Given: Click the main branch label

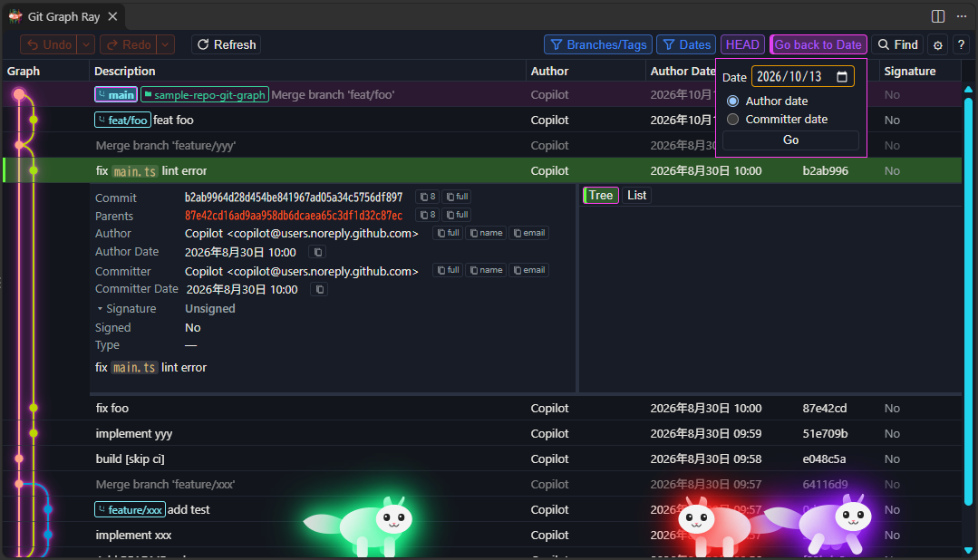Looking at the screenshot, I should coord(116,95).
